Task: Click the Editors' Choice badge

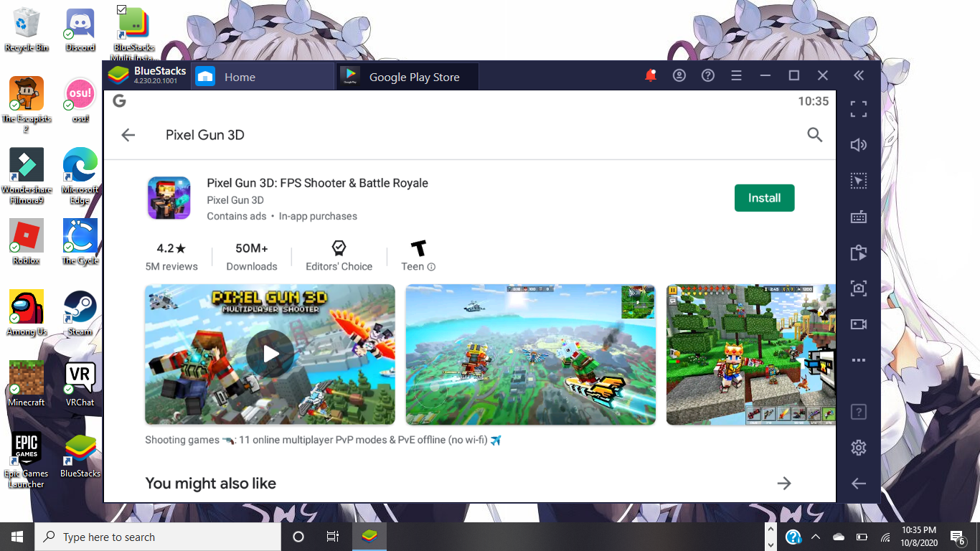Action: [x=339, y=256]
